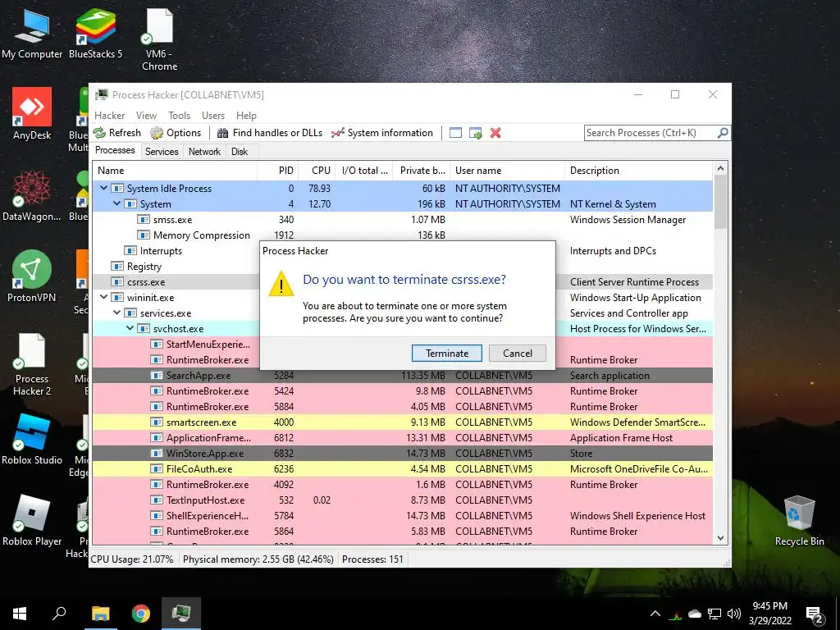The width and height of the screenshot is (840, 630).
Task: Sort by CPU column header
Action: (x=317, y=171)
